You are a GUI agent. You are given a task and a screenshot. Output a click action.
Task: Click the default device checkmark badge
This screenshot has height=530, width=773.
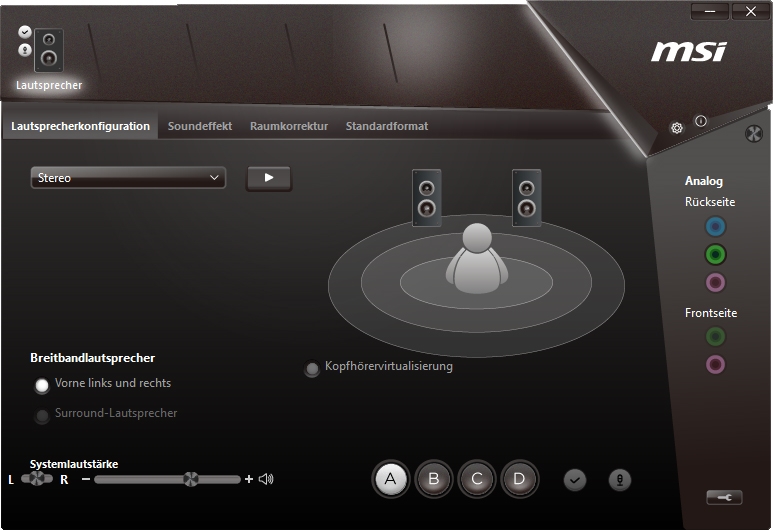coord(25,32)
